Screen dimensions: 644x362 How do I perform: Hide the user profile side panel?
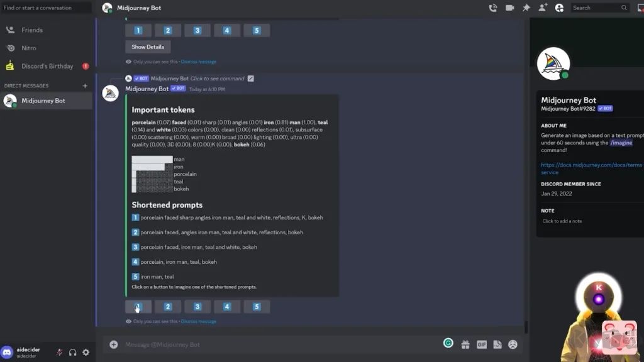(x=559, y=8)
